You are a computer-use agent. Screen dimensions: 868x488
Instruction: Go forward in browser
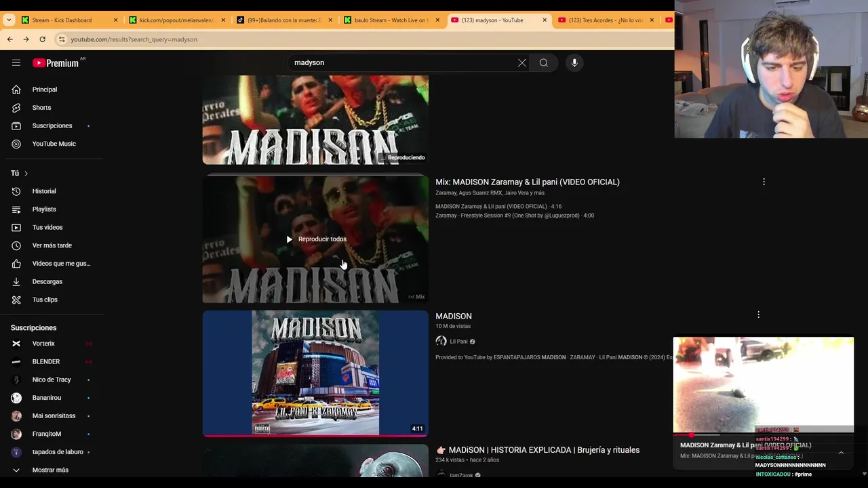26,39
